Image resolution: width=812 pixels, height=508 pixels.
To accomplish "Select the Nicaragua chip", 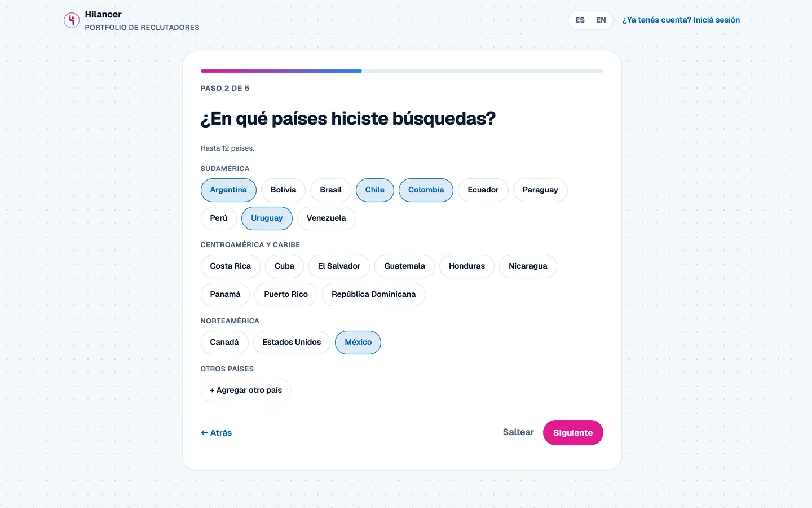I will [528, 266].
